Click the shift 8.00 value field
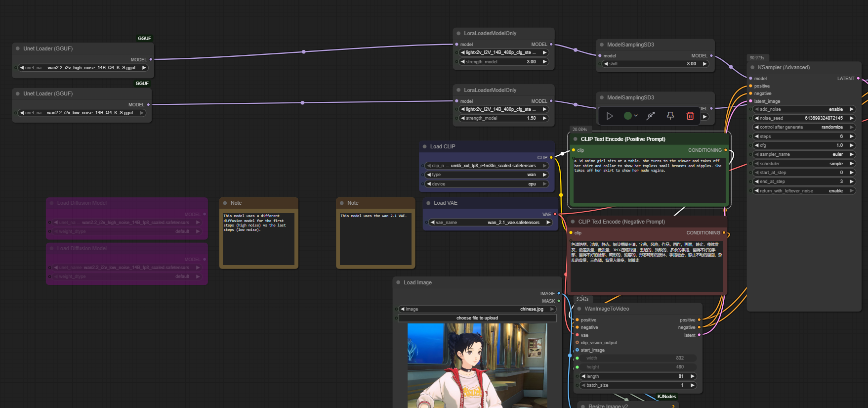The width and height of the screenshot is (868, 408). 656,64
